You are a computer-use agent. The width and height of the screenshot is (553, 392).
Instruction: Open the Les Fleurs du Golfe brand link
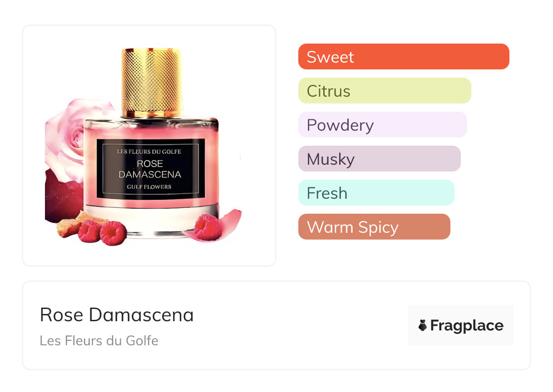click(x=99, y=340)
